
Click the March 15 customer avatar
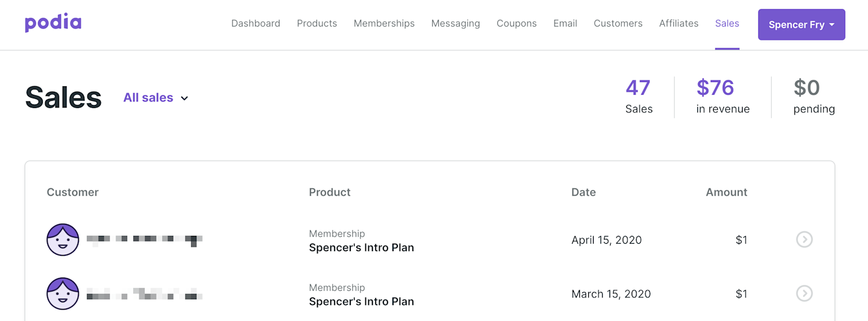(x=63, y=294)
